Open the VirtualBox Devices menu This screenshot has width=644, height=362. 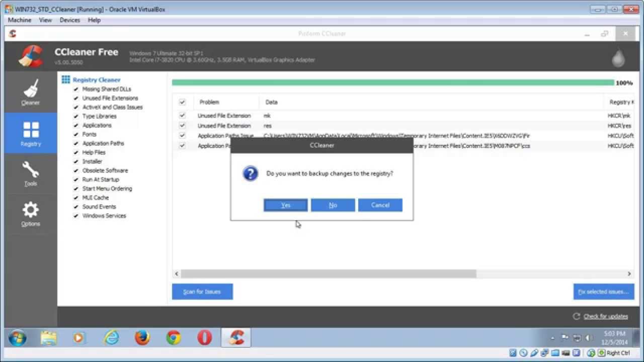(x=70, y=20)
